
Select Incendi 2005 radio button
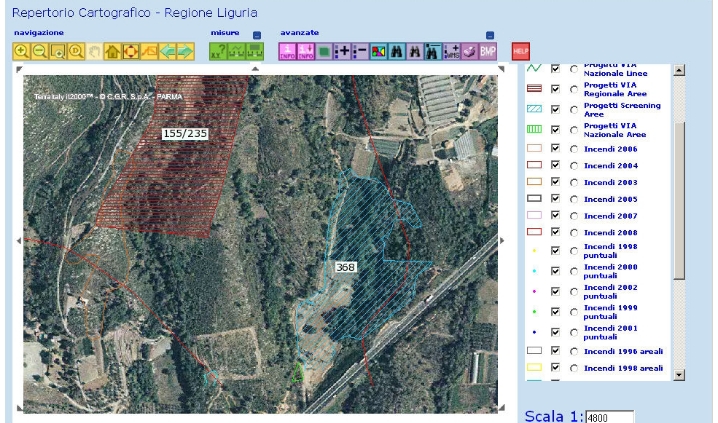(574, 199)
